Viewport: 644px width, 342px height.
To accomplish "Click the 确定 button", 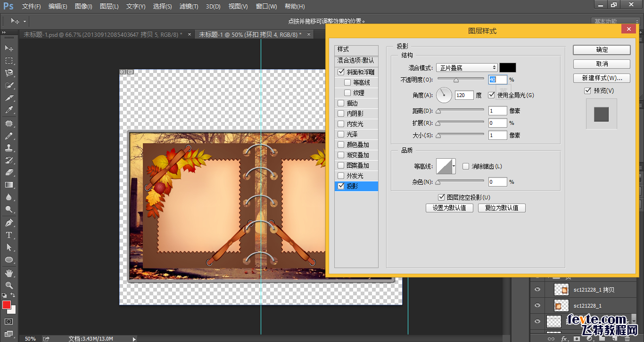I will (602, 49).
